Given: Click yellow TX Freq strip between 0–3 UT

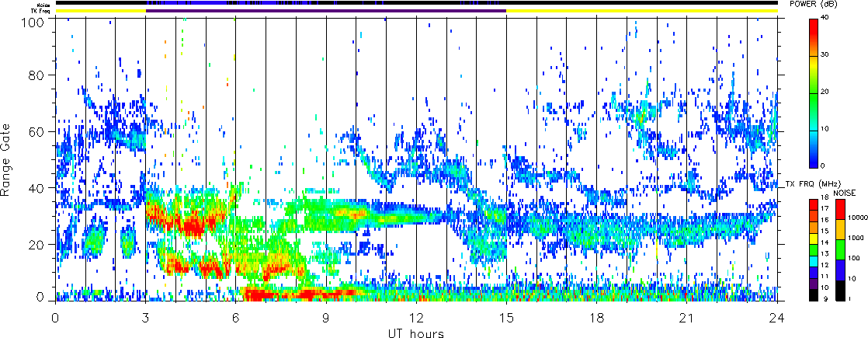Looking at the screenshot, I should [101, 11].
